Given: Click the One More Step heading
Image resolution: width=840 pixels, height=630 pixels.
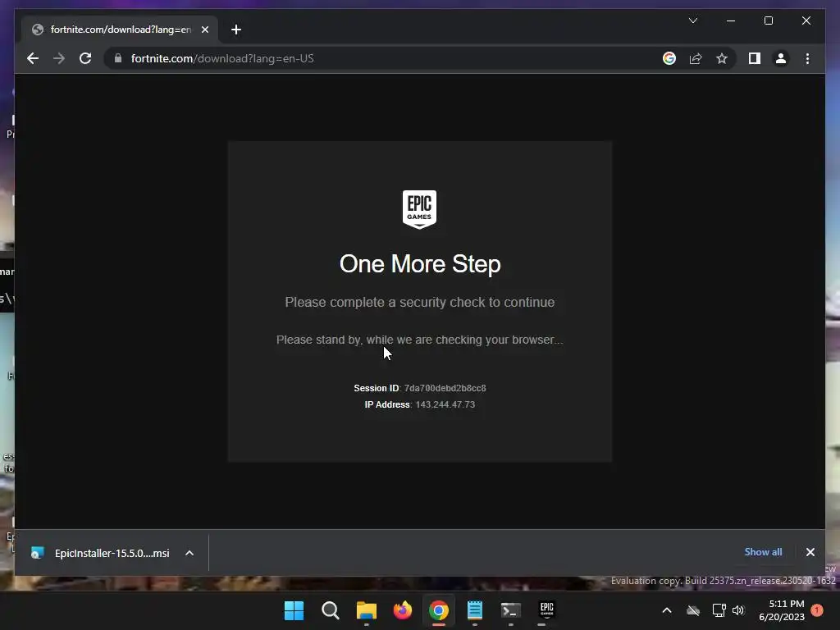Looking at the screenshot, I should pyautogui.click(x=420, y=263).
